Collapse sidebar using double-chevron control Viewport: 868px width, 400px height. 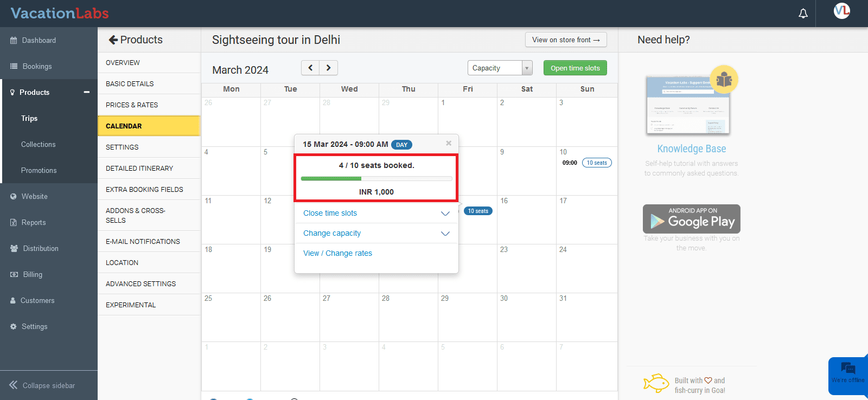[14, 385]
